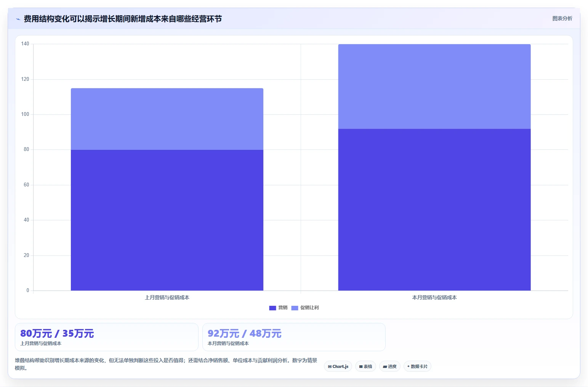Click the 促销让利 legend label

click(x=309, y=308)
